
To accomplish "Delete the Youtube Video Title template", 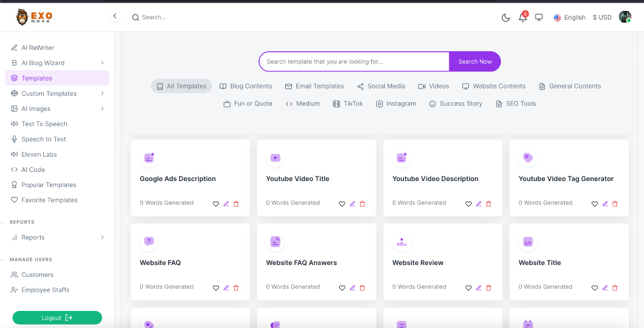I will (x=362, y=204).
